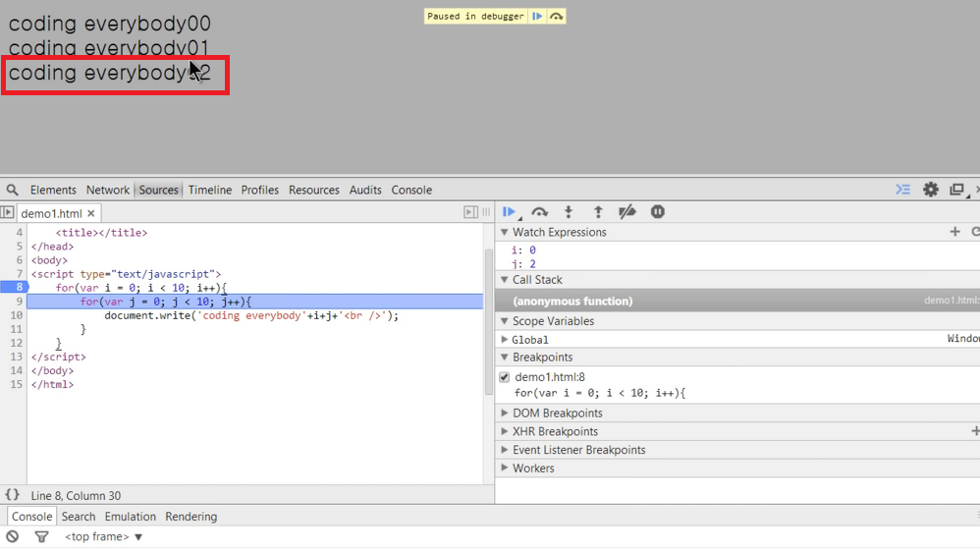Uncheck the demo1.html:8 breakpoint
This screenshot has width=980, height=552.
(505, 377)
